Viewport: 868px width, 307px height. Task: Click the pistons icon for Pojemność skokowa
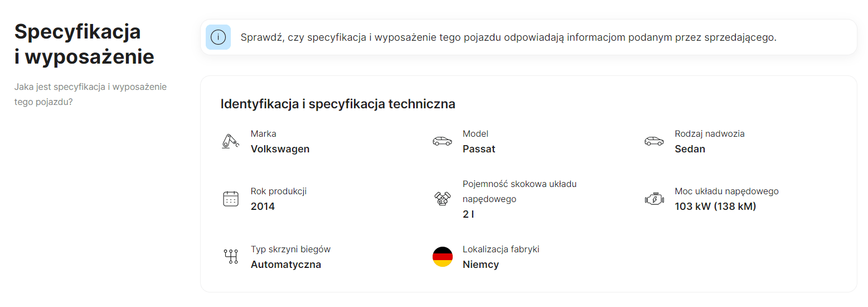pyautogui.click(x=443, y=199)
